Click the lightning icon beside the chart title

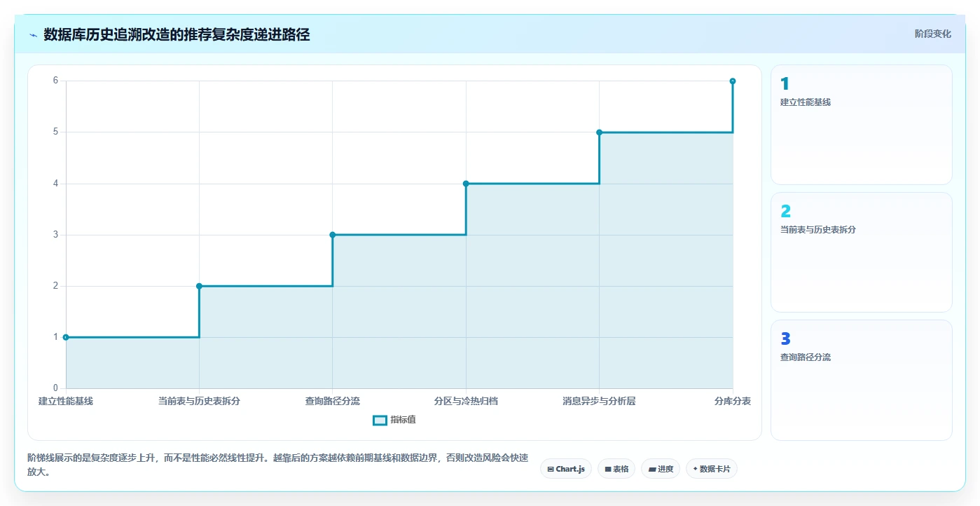coord(33,35)
